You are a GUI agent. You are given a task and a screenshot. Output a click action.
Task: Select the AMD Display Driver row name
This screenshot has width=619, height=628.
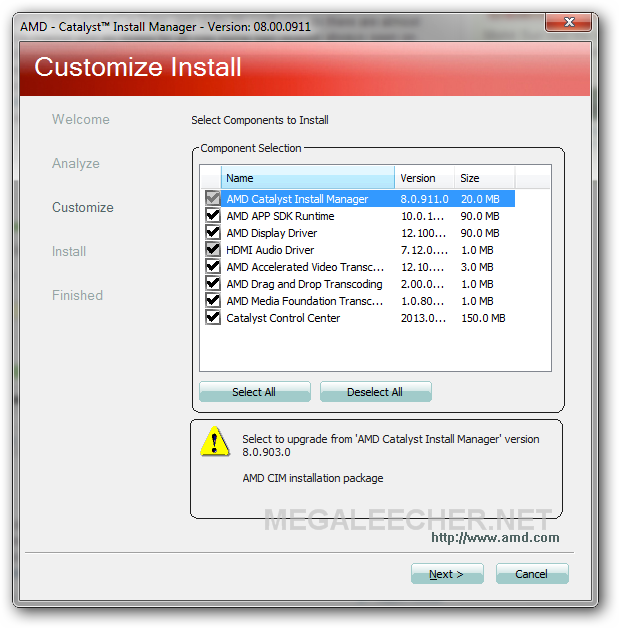click(x=271, y=233)
